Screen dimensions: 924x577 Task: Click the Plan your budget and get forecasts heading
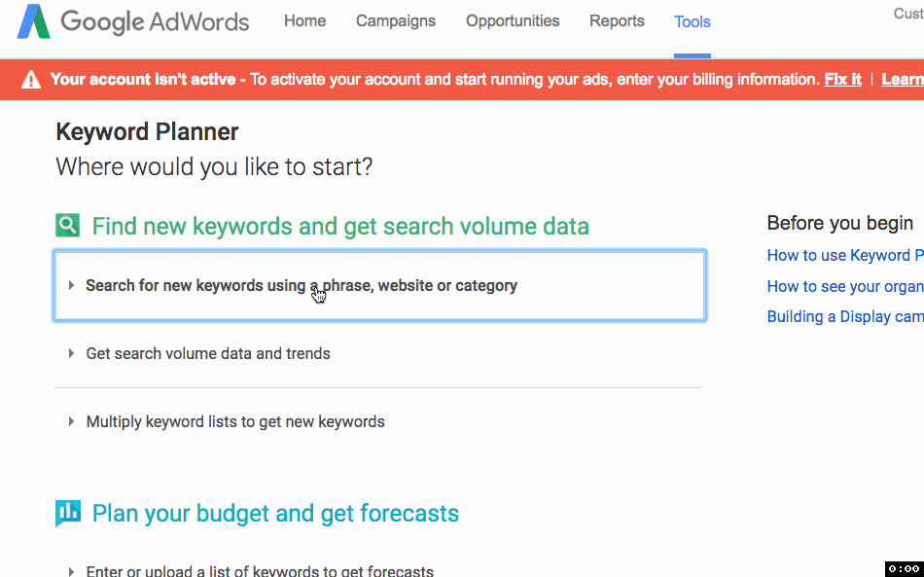pyautogui.click(x=274, y=512)
